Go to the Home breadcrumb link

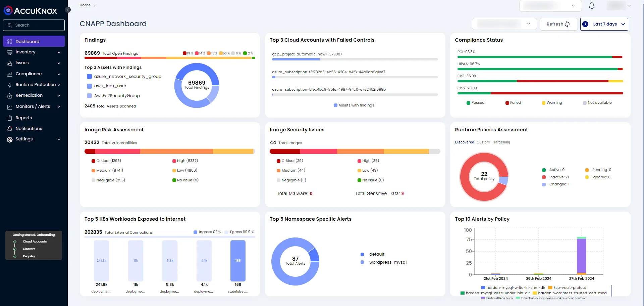(x=85, y=5)
